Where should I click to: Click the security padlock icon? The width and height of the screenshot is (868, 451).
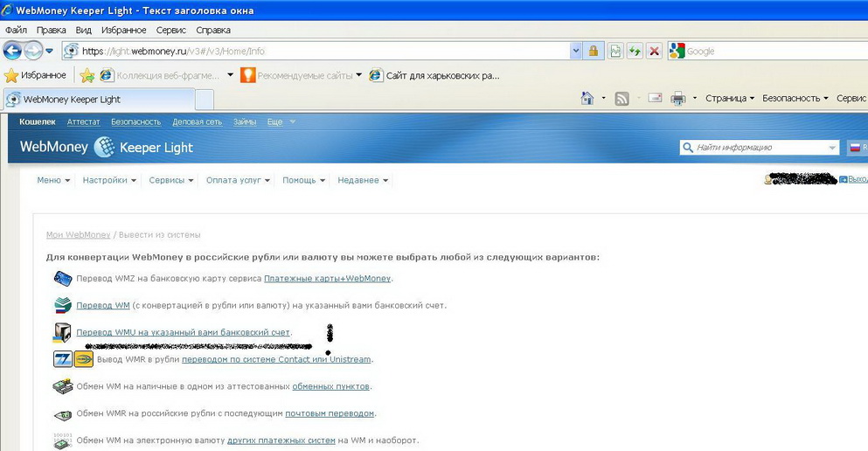[593, 51]
